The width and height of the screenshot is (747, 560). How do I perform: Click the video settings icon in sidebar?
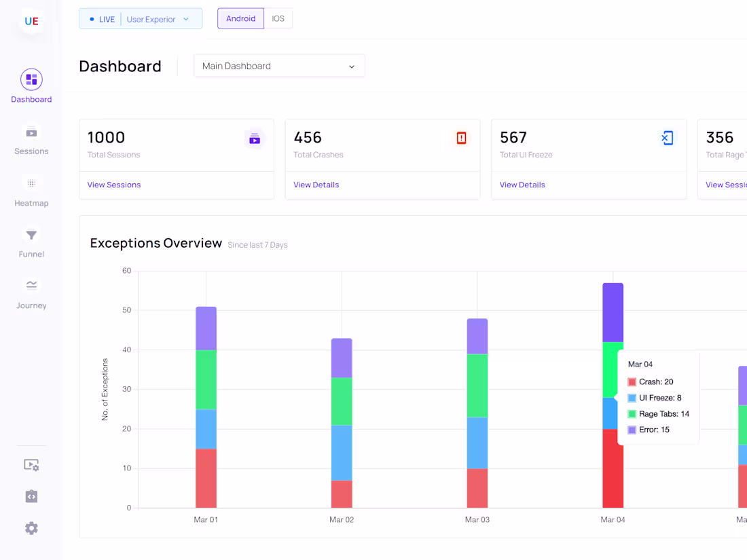[31, 465]
